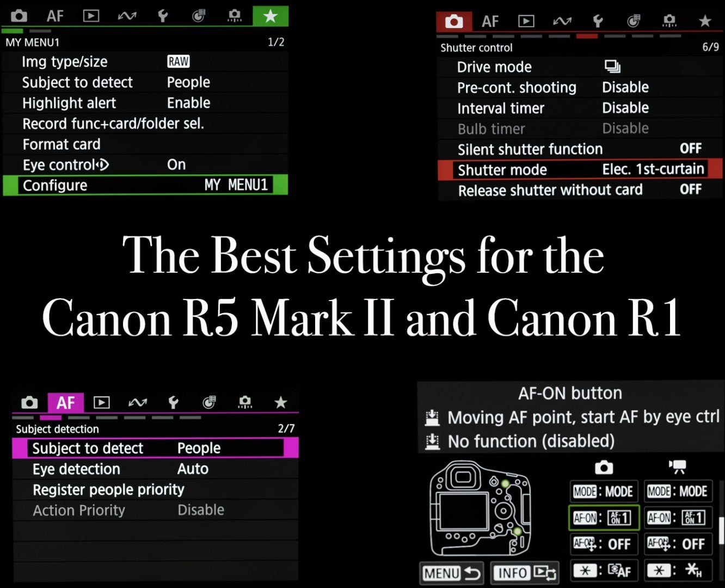Select Format card entry

coord(145,144)
